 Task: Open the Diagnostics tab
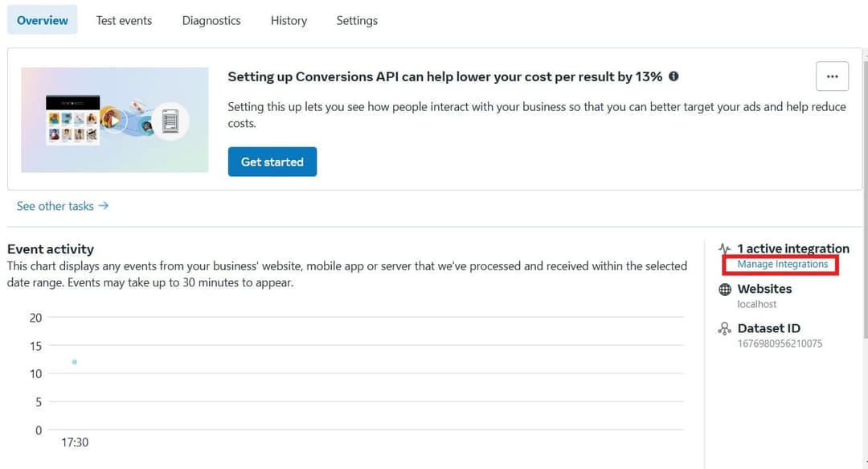[x=211, y=20]
